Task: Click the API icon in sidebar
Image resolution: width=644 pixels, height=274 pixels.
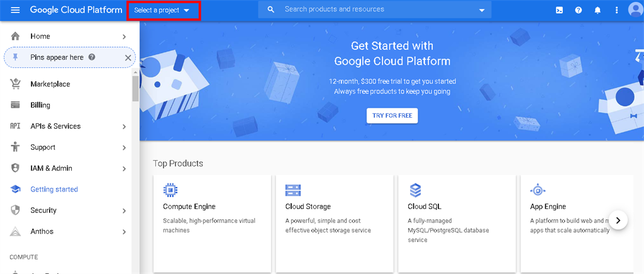Action: pyautogui.click(x=15, y=126)
